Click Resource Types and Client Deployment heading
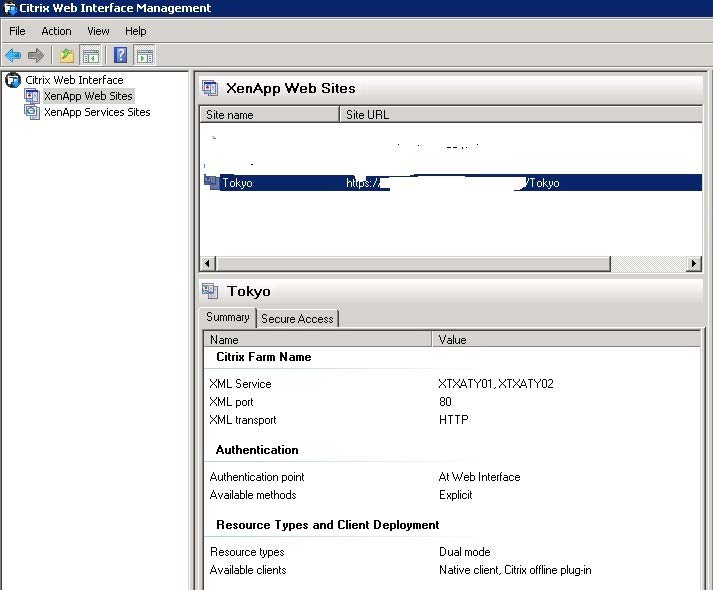 pyautogui.click(x=327, y=525)
